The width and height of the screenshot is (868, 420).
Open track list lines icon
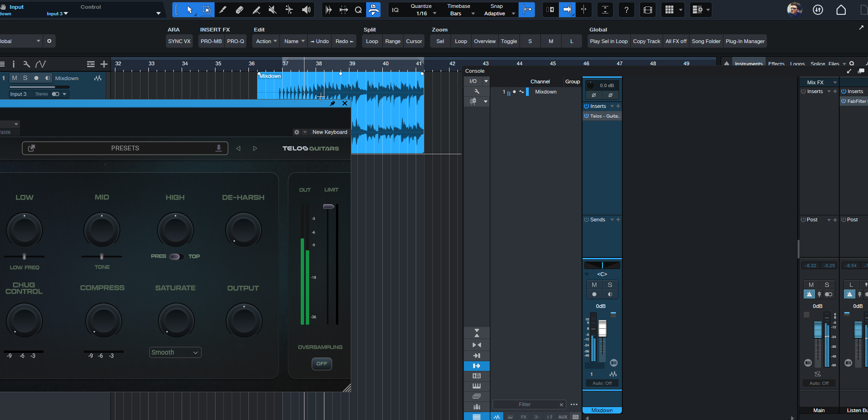tap(91, 64)
